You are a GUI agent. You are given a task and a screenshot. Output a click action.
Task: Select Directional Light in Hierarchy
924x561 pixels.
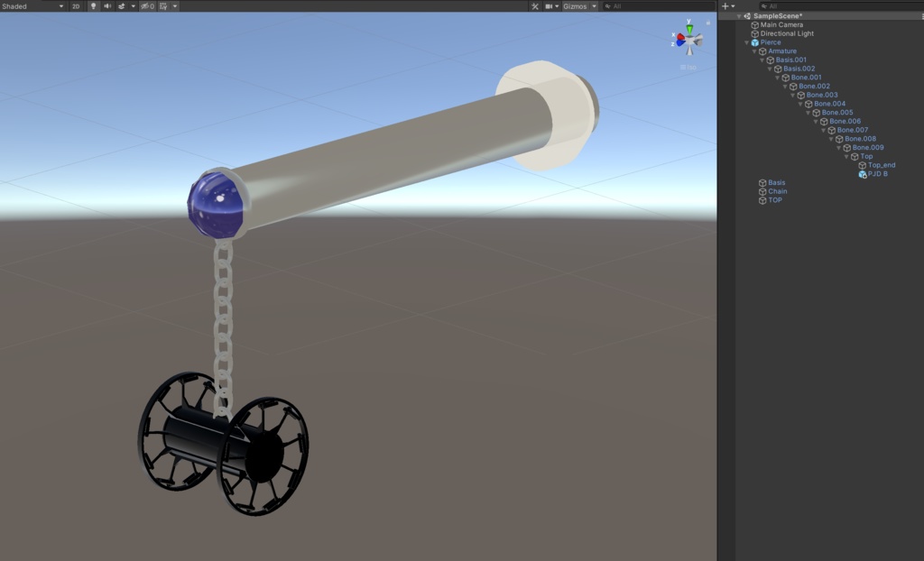[787, 33]
